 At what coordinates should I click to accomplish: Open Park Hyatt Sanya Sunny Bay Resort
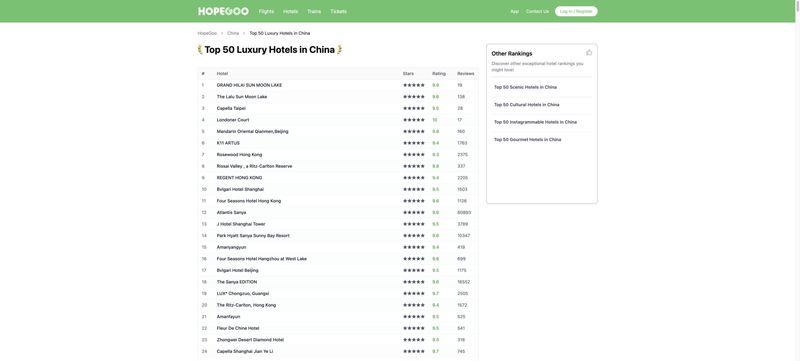click(253, 236)
